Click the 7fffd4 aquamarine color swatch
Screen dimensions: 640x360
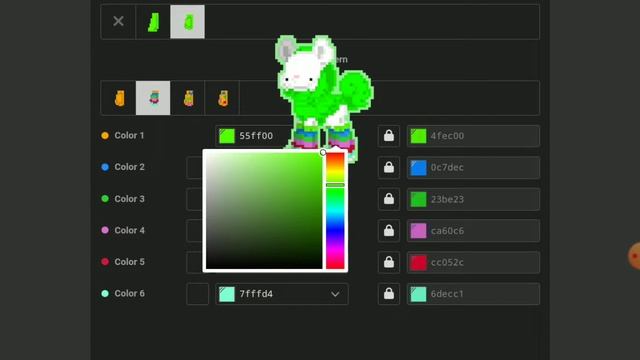tap(227, 294)
